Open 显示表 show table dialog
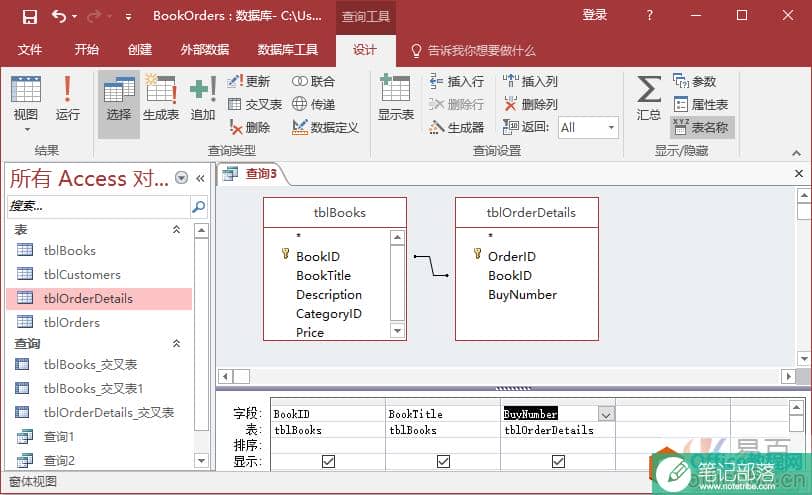 coord(396,98)
